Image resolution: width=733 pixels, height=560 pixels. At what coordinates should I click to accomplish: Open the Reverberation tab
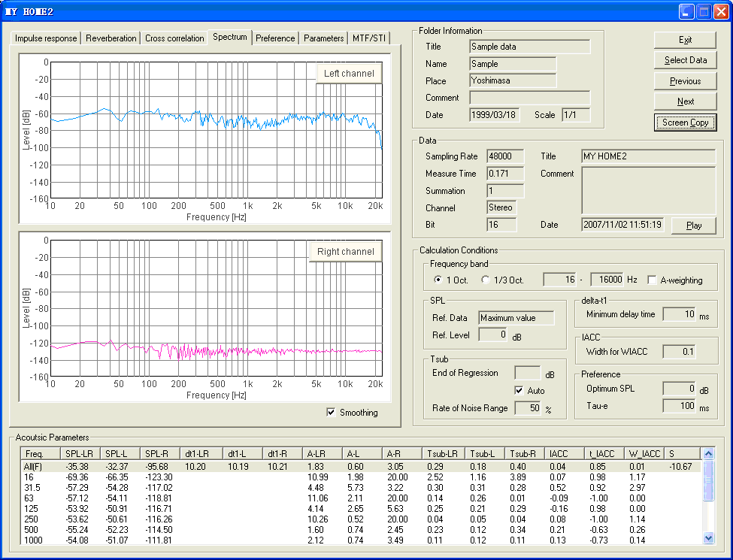coord(111,38)
